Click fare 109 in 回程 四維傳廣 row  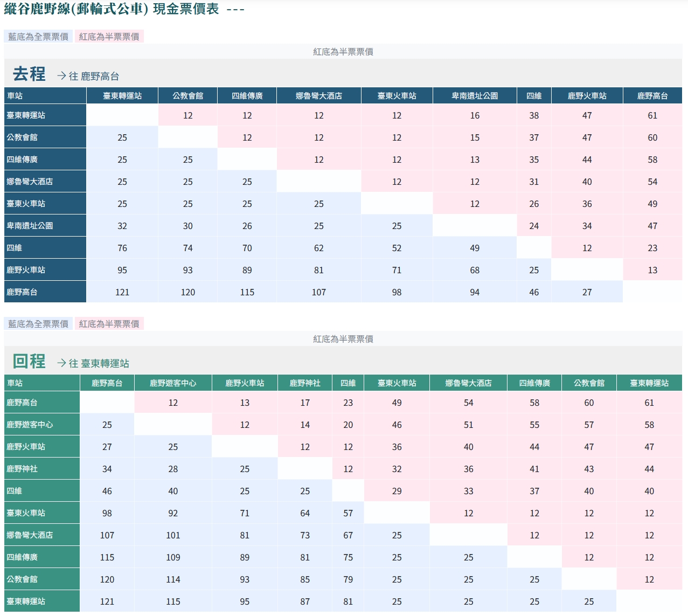(173, 557)
